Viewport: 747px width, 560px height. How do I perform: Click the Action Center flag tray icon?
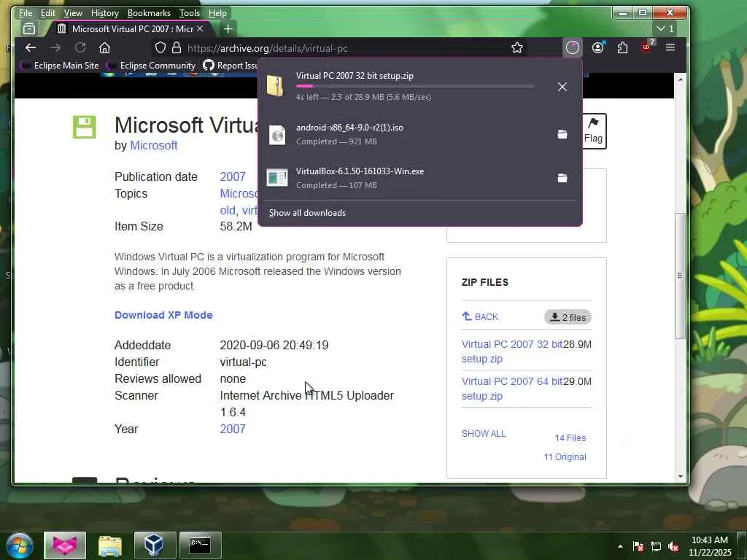(638, 547)
